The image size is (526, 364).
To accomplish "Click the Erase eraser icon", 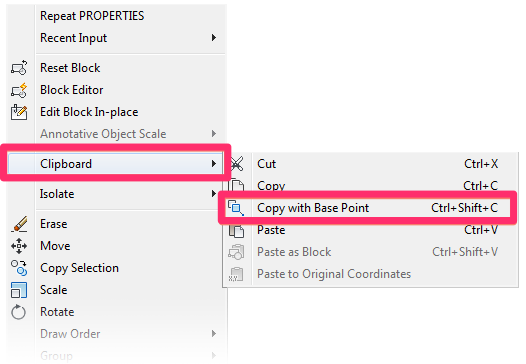I will pos(19,224).
